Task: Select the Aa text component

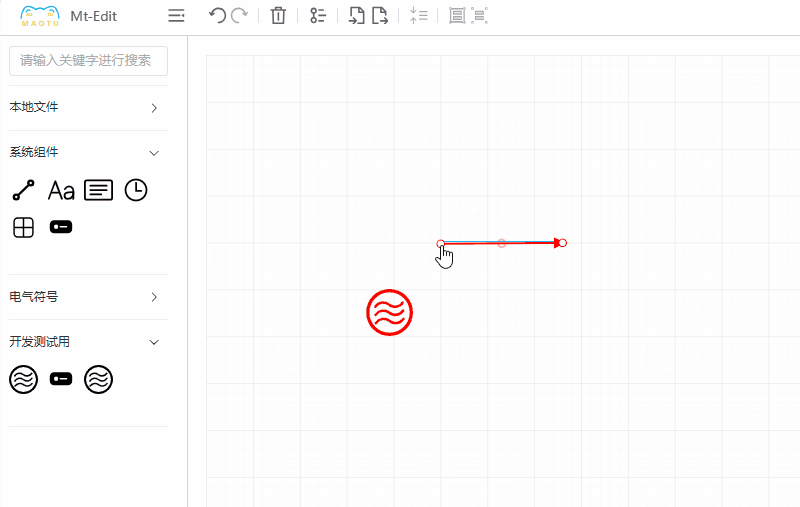Action: click(61, 190)
